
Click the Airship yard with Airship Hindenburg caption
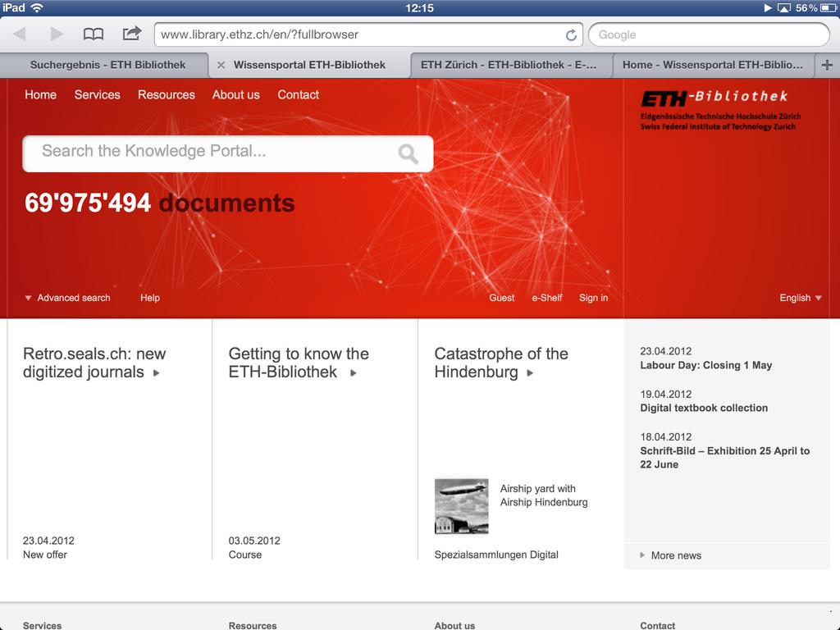tap(544, 495)
